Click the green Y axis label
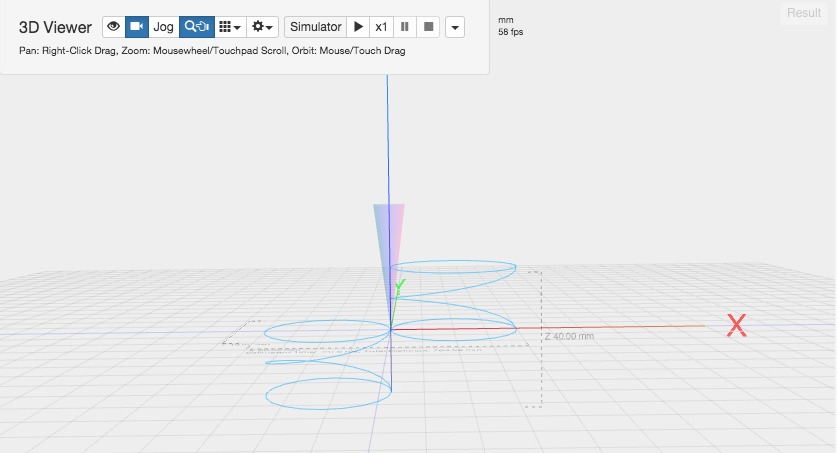Viewport: 837px width, 453px height. point(399,286)
